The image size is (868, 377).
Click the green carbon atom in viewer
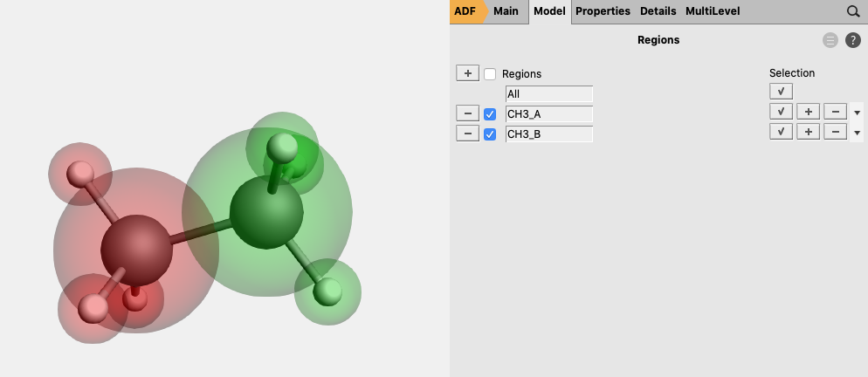(x=265, y=212)
